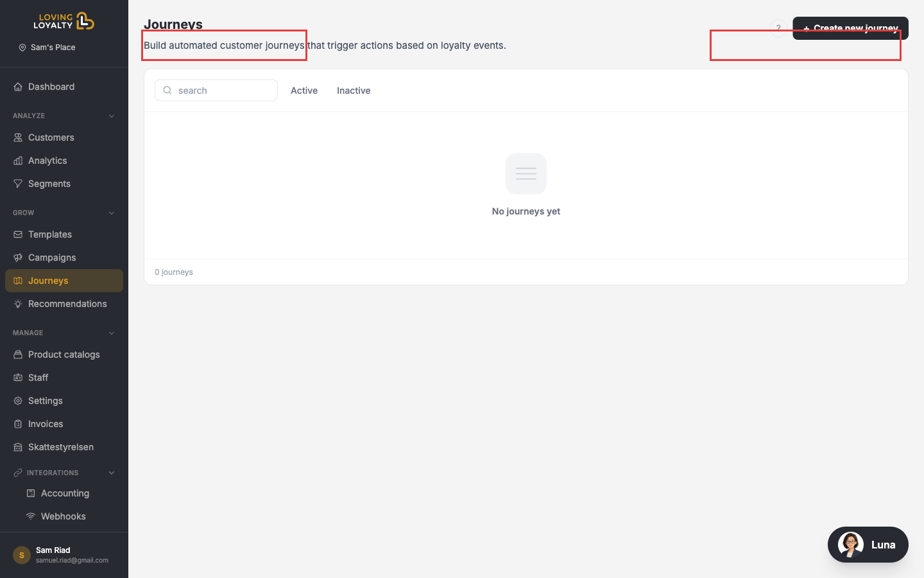Viewport: 924px width, 578px height.
Task: Open Customers in the sidebar
Action: point(64,137)
